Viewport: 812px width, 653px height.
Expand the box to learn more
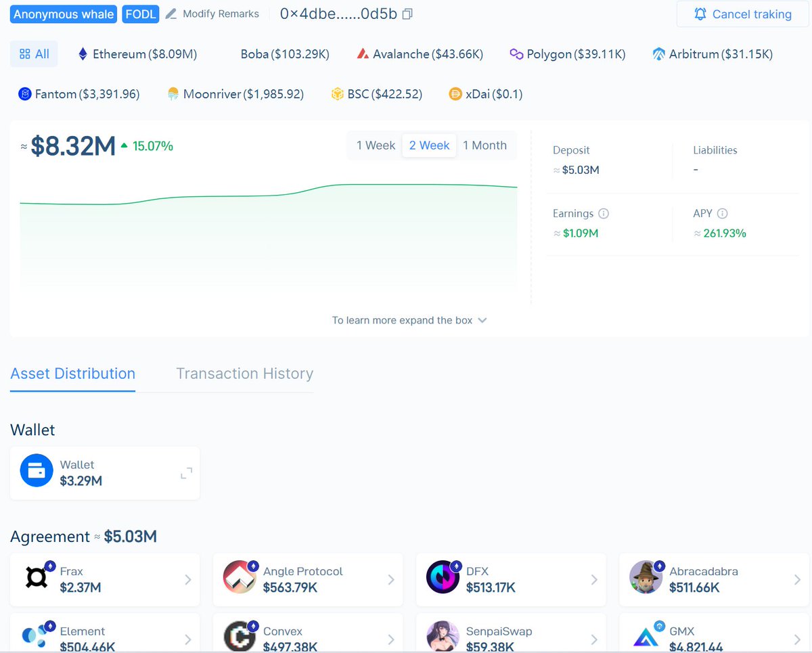[x=409, y=320]
